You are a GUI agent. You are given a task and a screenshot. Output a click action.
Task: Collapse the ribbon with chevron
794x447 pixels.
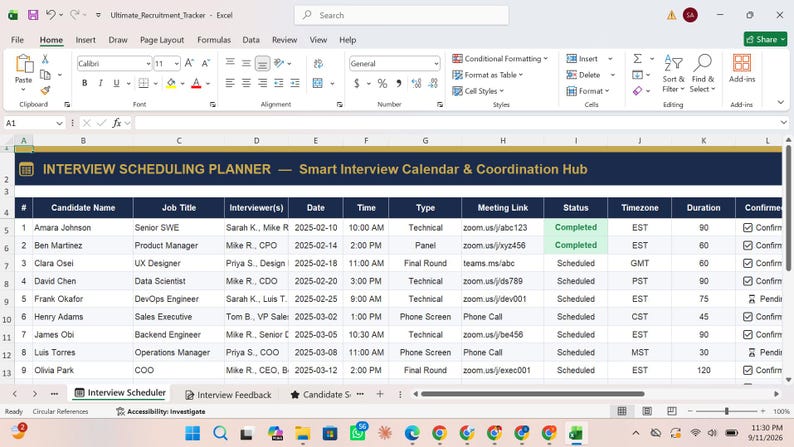pyautogui.click(x=780, y=102)
